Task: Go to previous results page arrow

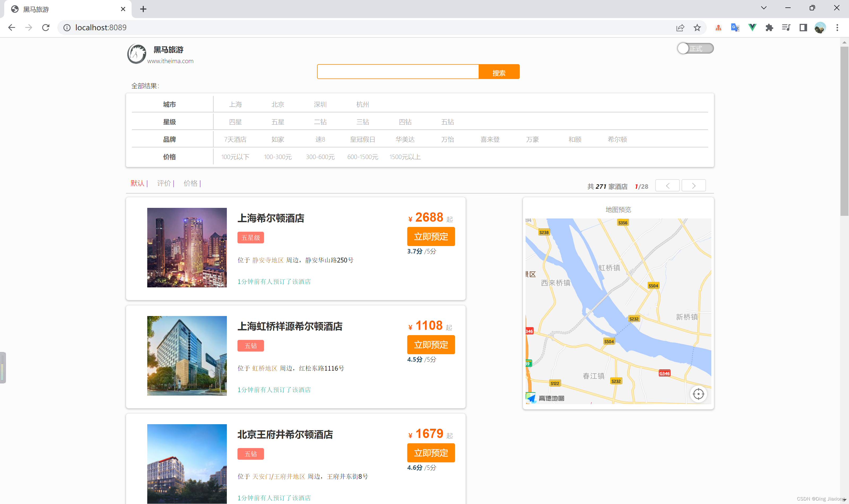Action: click(x=668, y=185)
